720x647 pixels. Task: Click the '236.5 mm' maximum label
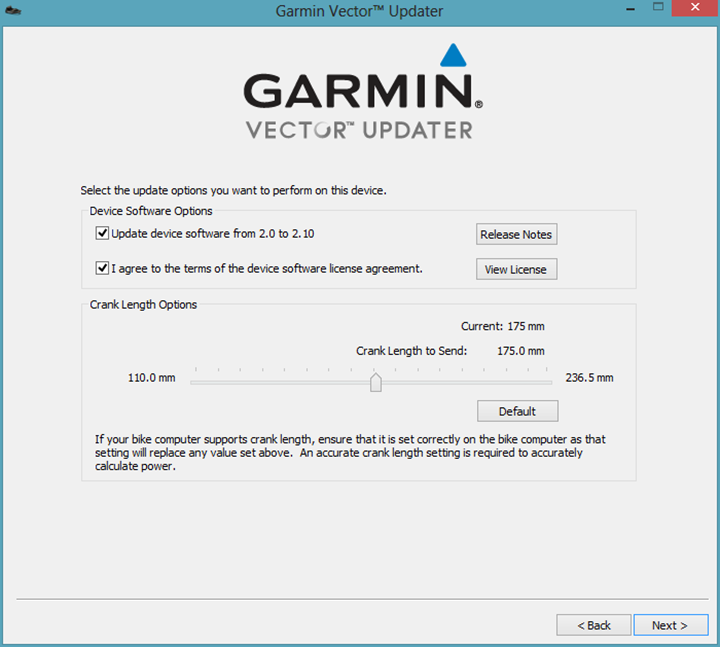click(589, 378)
